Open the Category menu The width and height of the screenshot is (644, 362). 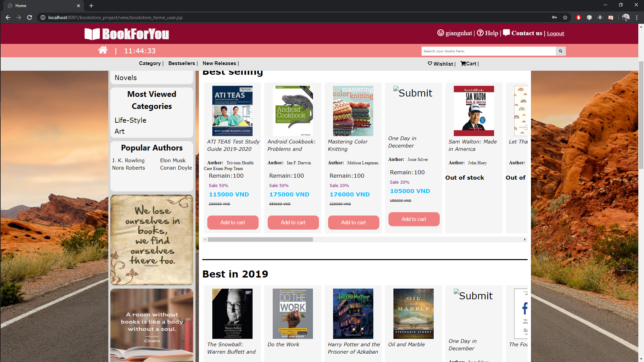pyautogui.click(x=150, y=63)
